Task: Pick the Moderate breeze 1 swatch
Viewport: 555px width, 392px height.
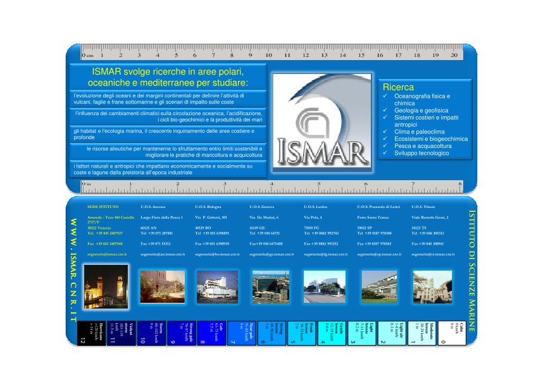Action: click(422, 333)
